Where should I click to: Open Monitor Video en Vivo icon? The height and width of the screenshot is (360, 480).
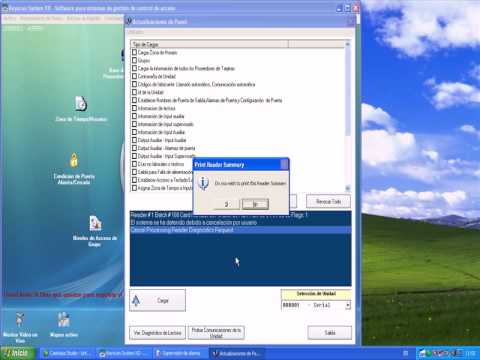[x=20, y=320]
